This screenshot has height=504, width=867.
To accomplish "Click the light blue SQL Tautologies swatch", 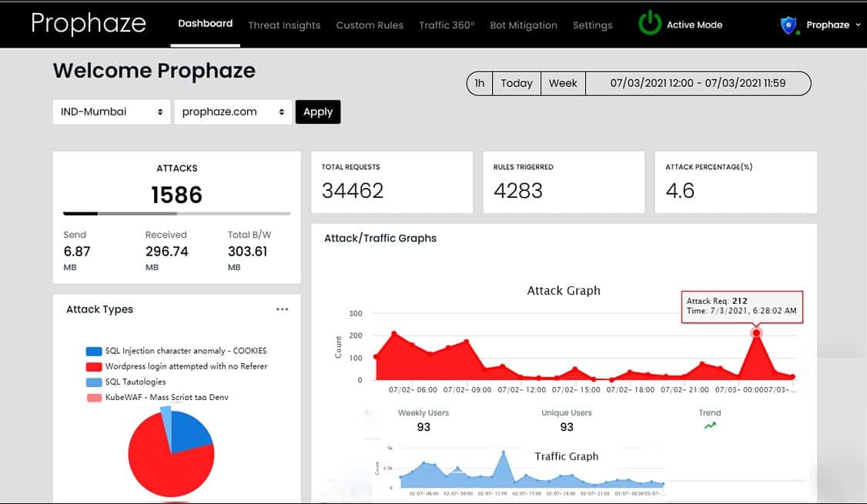I will point(94,382).
